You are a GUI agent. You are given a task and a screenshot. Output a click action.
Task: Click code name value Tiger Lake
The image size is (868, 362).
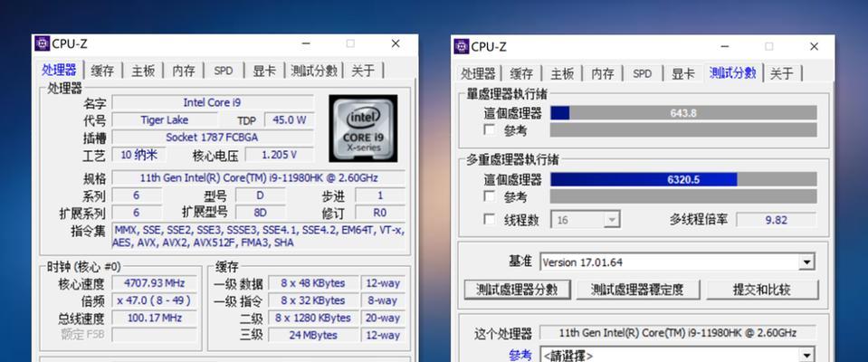165,120
